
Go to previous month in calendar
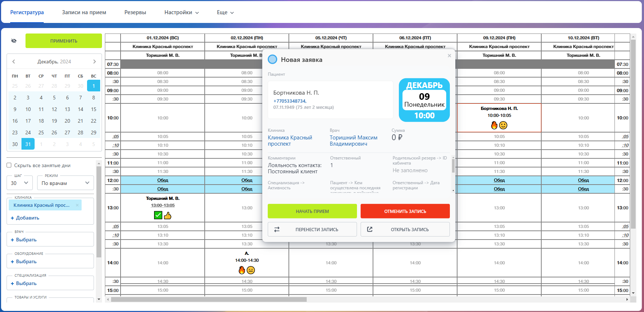pos(13,62)
